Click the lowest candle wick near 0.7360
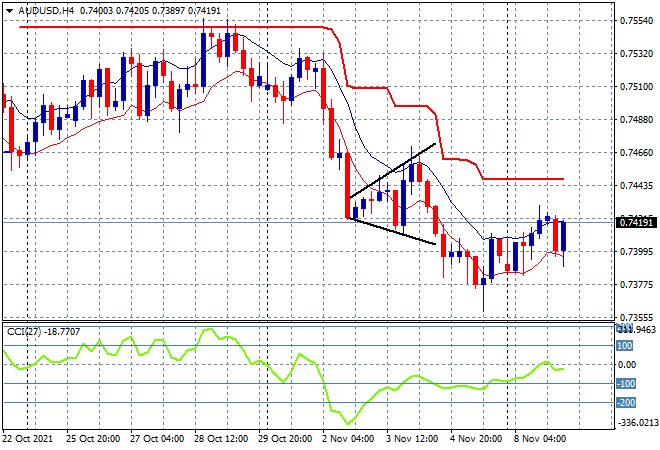The width and height of the screenshot is (660, 450). point(484,298)
